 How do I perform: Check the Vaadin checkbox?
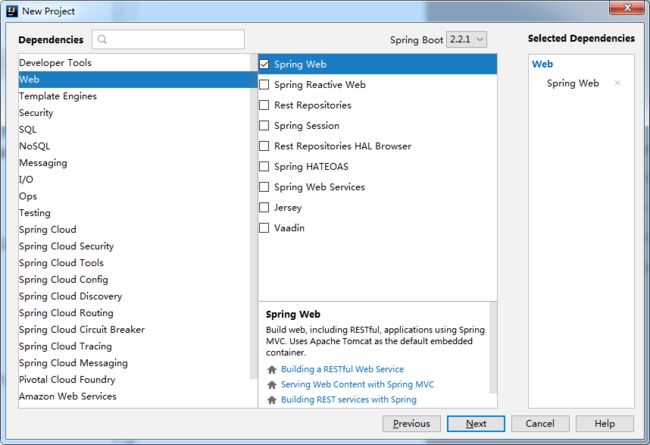click(264, 228)
